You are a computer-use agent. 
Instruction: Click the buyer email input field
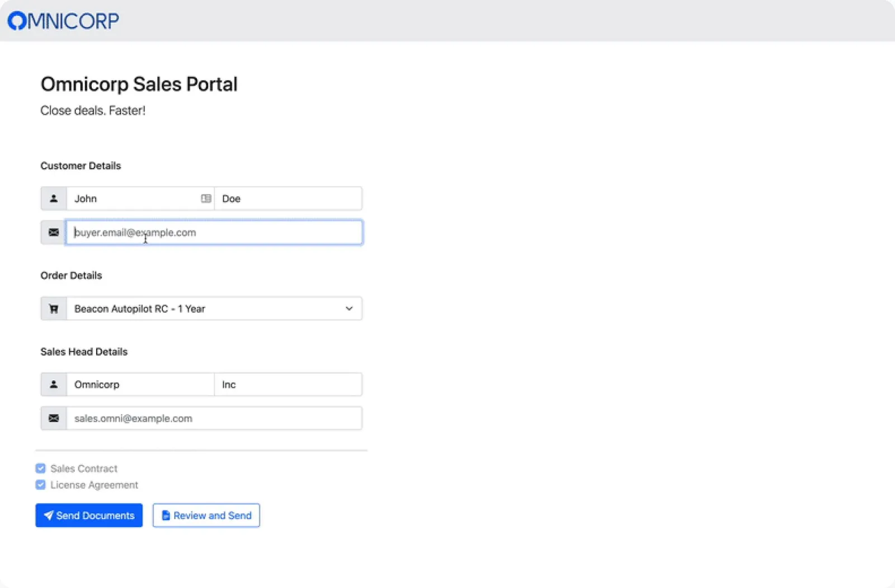pyautogui.click(x=214, y=232)
